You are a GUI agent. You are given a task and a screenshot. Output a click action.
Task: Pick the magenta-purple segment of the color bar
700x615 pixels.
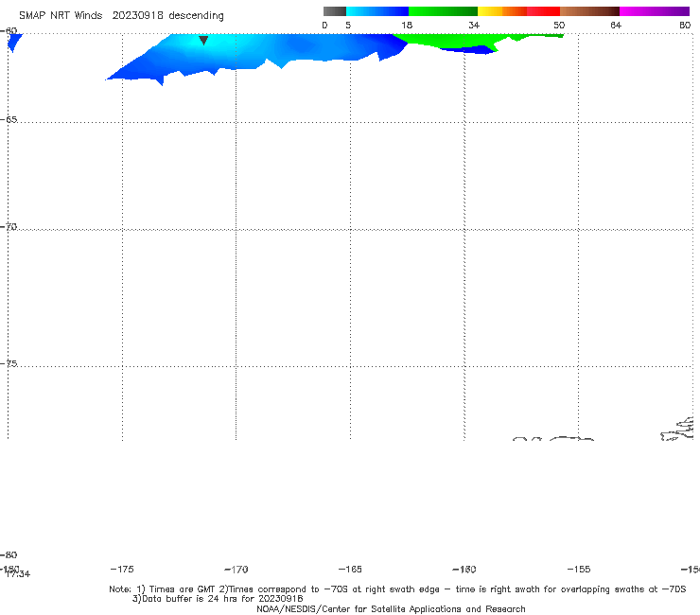point(655,11)
